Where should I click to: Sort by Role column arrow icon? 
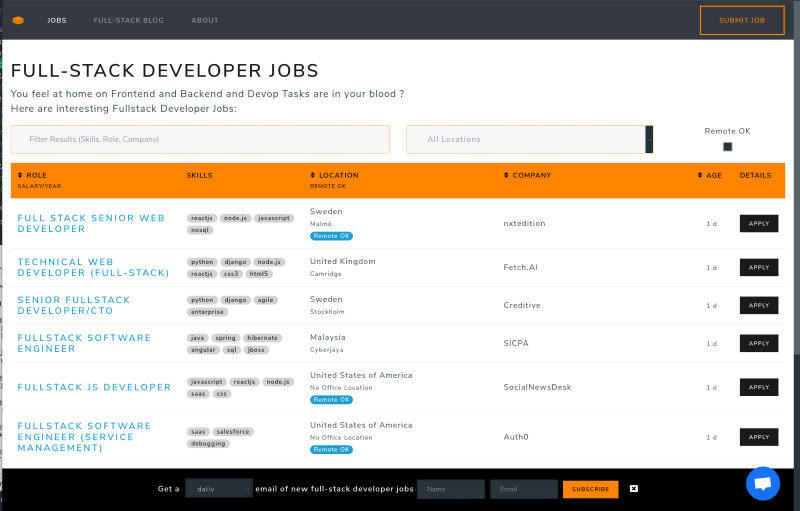[x=20, y=175]
